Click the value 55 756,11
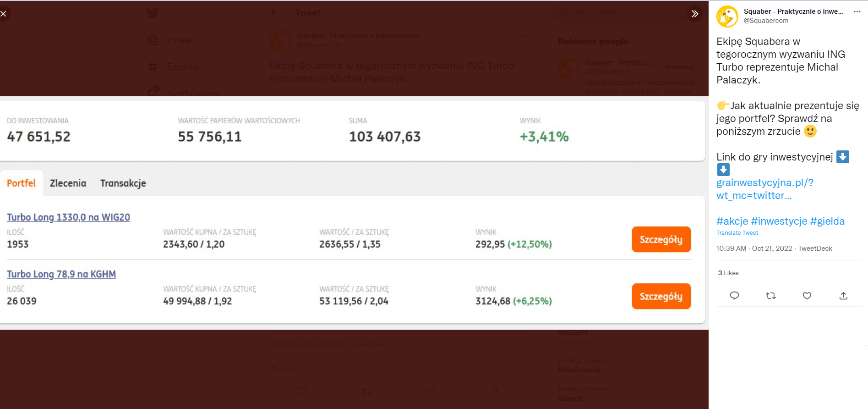Viewport: 868px width, 409px height. click(210, 137)
